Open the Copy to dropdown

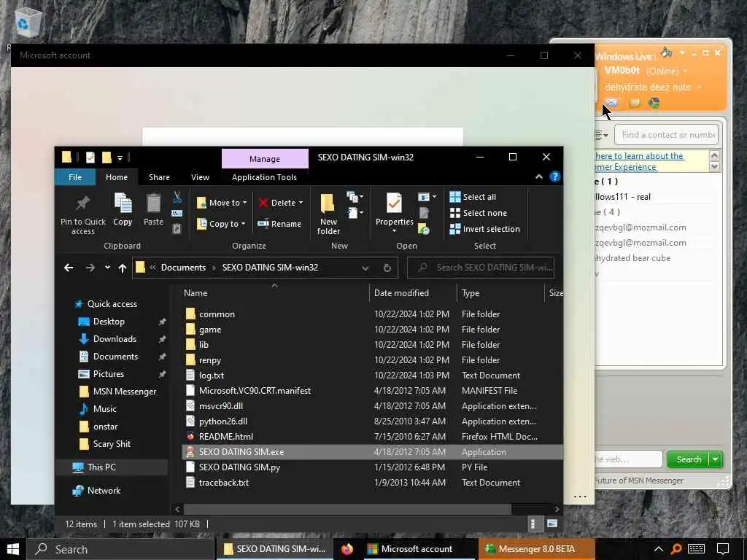pyautogui.click(x=221, y=224)
